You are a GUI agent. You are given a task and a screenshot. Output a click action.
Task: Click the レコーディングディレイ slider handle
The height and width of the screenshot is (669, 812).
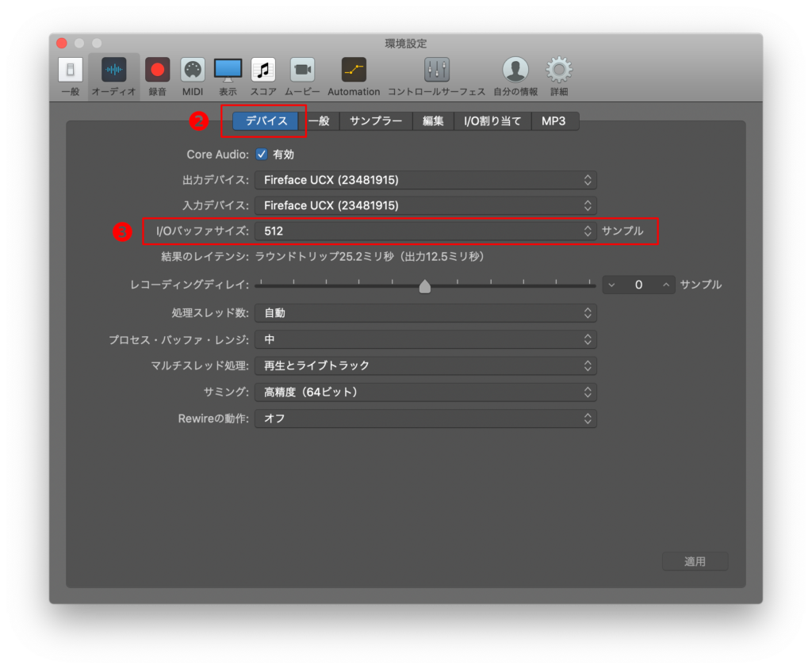pyautogui.click(x=425, y=286)
